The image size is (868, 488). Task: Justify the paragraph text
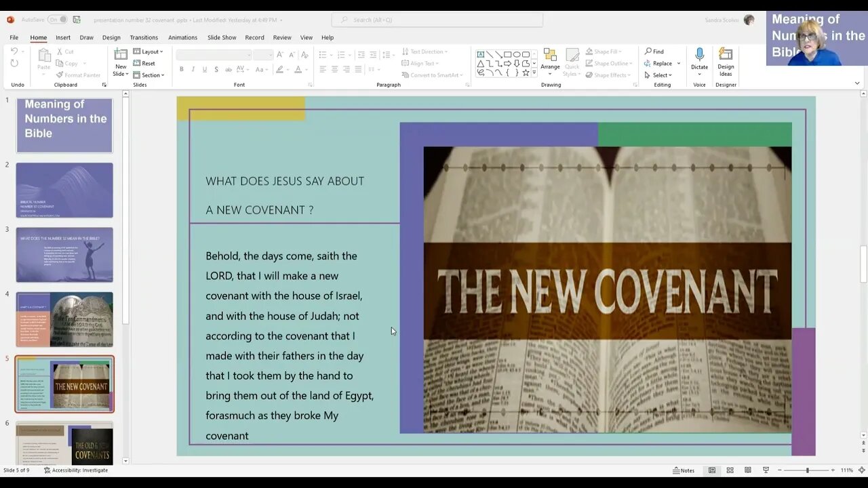click(x=357, y=69)
